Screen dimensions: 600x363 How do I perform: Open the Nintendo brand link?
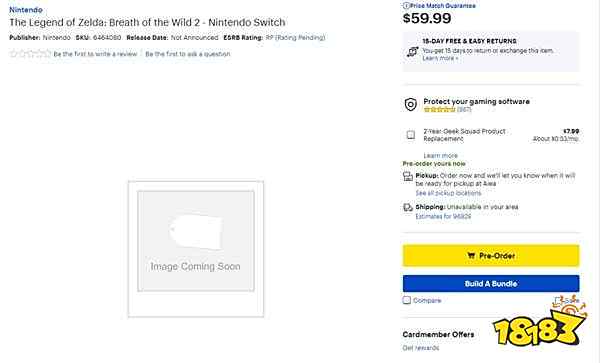(x=26, y=10)
